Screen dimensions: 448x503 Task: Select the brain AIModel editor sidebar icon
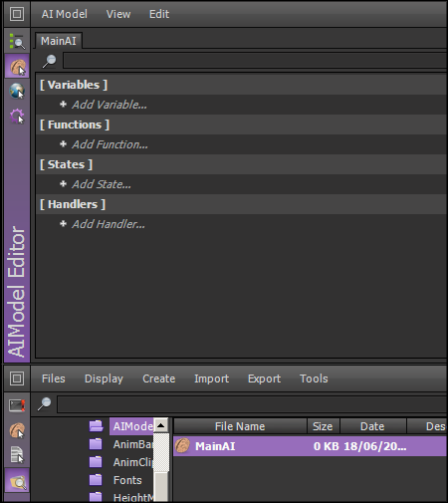point(17,67)
